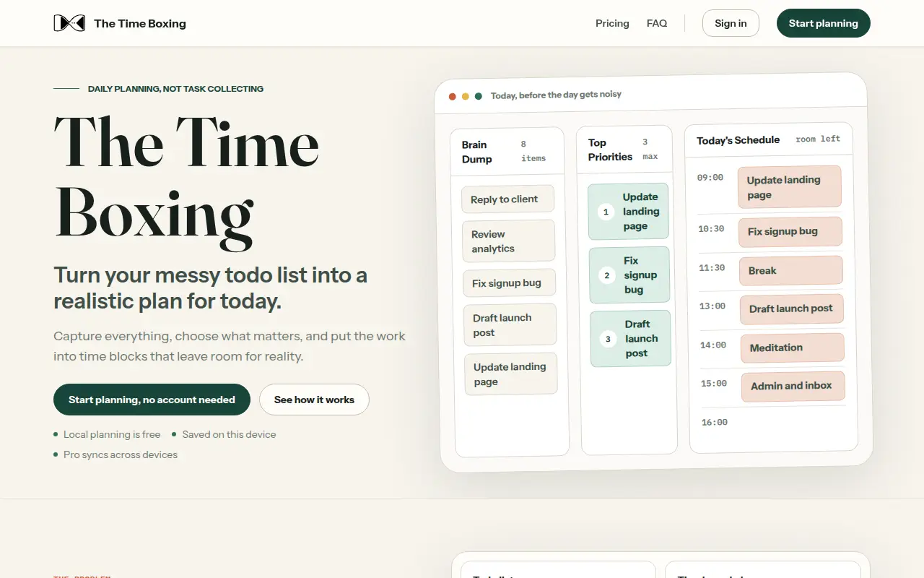Select Update landing page in Brain Dump
Image resolution: width=924 pixels, height=578 pixels.
point(510,374)
